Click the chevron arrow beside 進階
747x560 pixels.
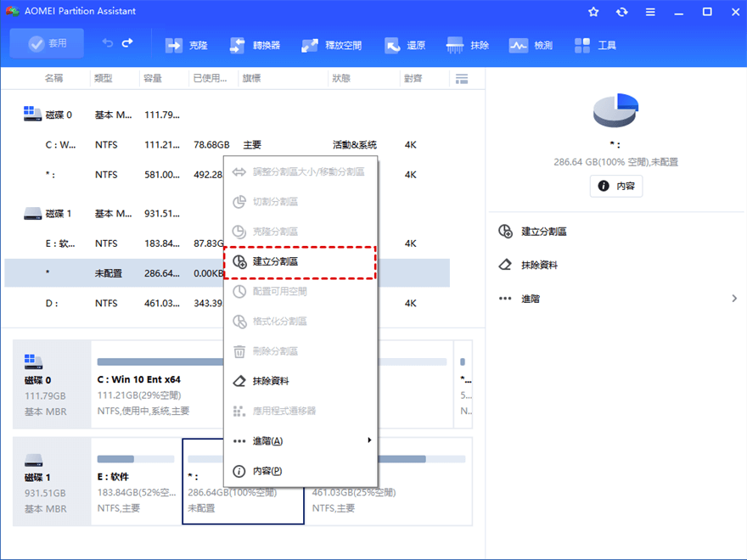tap(734, 299)
